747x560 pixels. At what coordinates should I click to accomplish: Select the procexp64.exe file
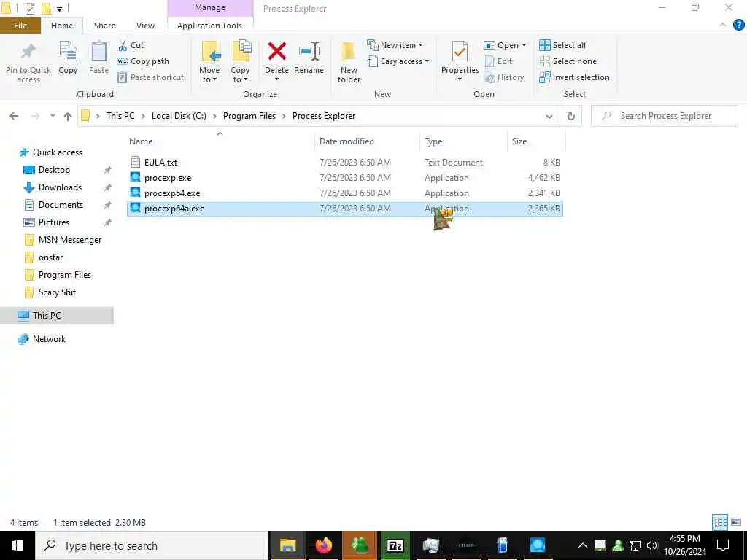[x=345, y=192]
